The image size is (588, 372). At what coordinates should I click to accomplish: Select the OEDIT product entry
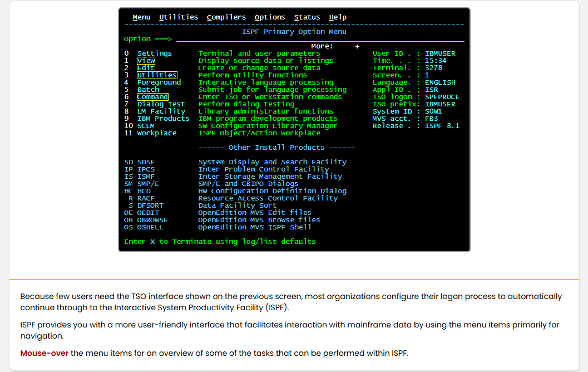pos(148,213)
